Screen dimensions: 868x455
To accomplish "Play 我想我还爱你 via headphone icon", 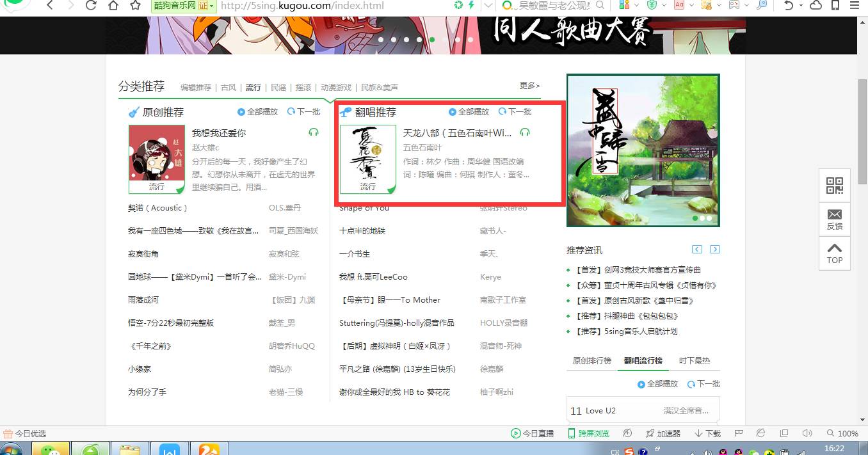I will (313, 132).
